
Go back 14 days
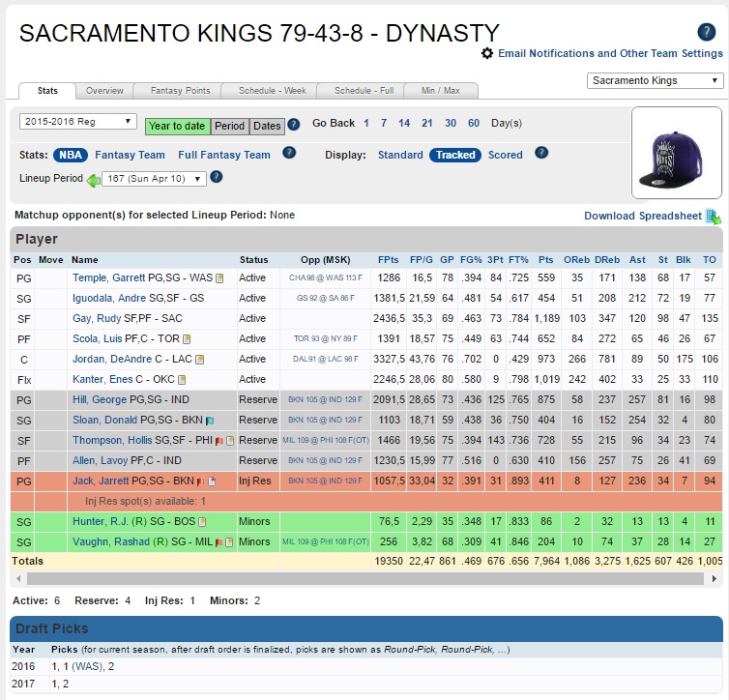click(404, 123)
